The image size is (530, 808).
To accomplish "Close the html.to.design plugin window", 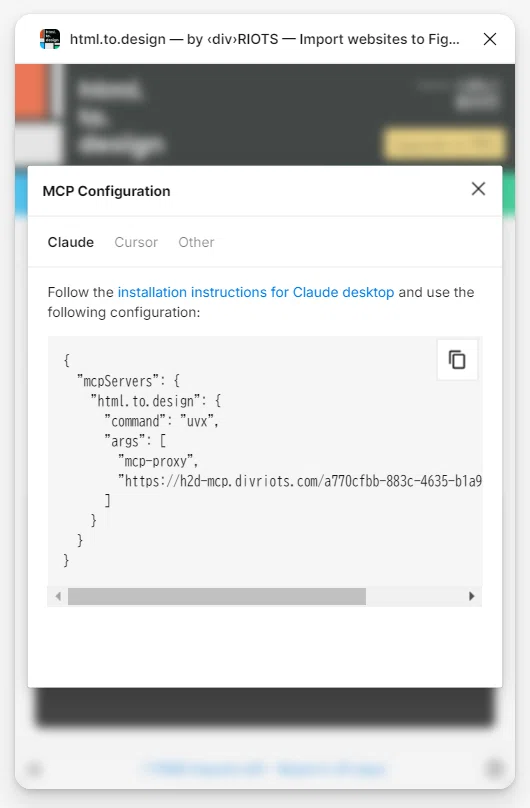I will (x=490, y=39).
